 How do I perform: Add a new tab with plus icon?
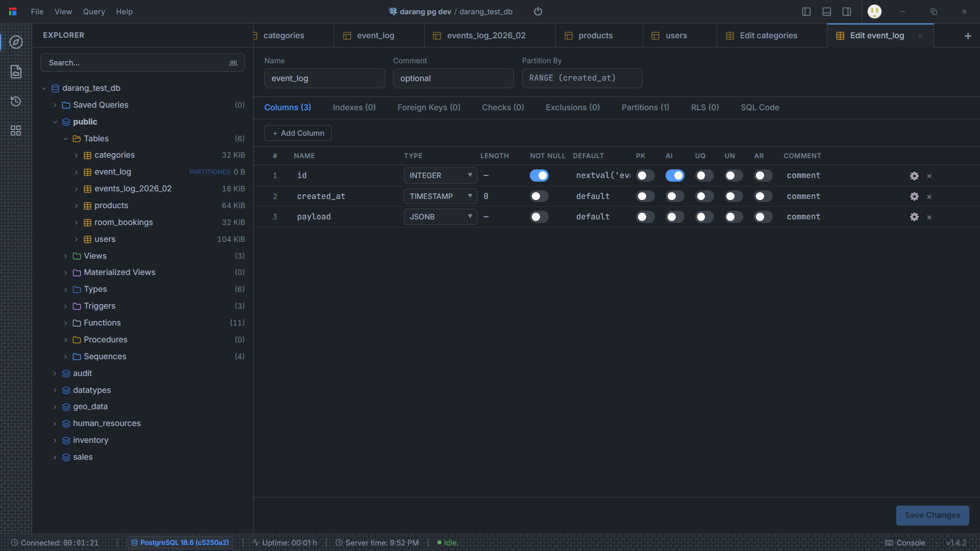click(x=968, y=36)
